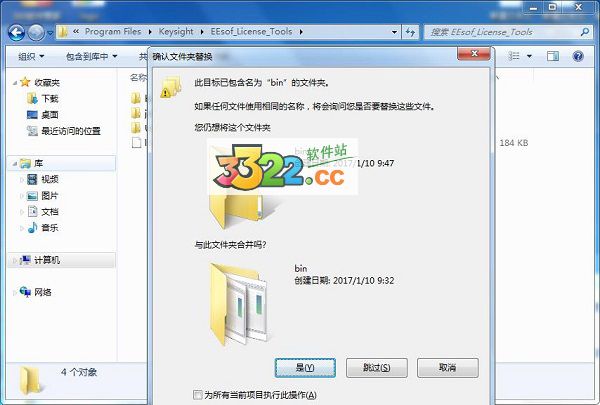This screenshot has height=405, width=600.
Task: Click the 4 个对象 status text
Action: tap(79, 372)
